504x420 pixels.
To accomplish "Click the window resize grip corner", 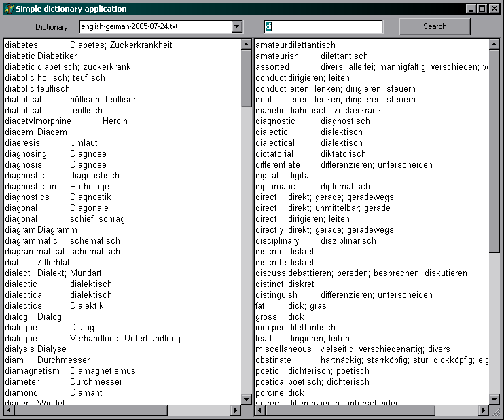I will (495, 411).
